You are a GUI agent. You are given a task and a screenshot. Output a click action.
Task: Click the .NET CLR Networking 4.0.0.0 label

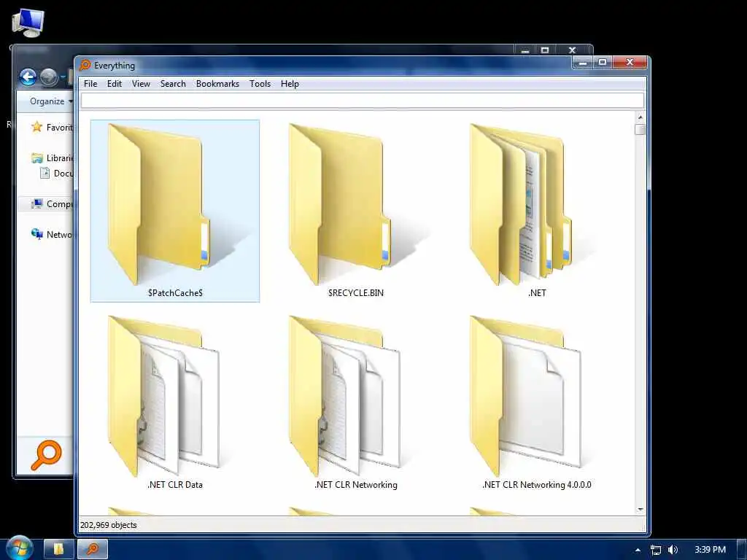pos(537,485)
